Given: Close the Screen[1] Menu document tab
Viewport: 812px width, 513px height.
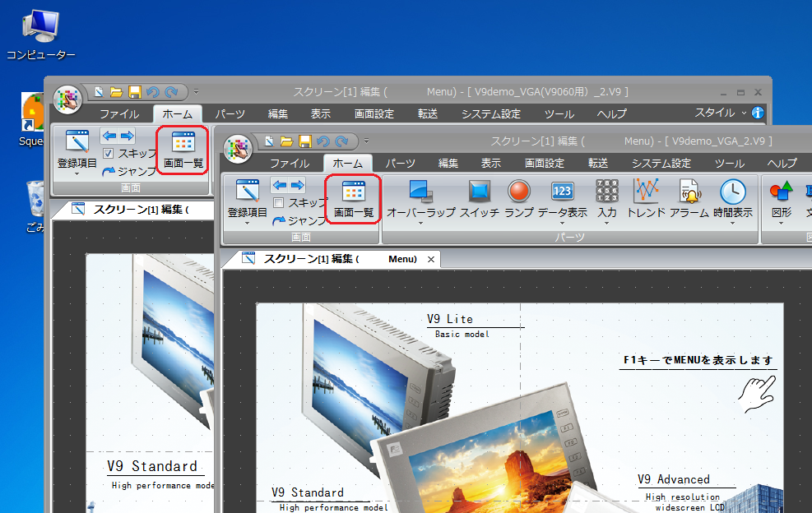Looking at the screenshot, I should [x=431, y=259].
